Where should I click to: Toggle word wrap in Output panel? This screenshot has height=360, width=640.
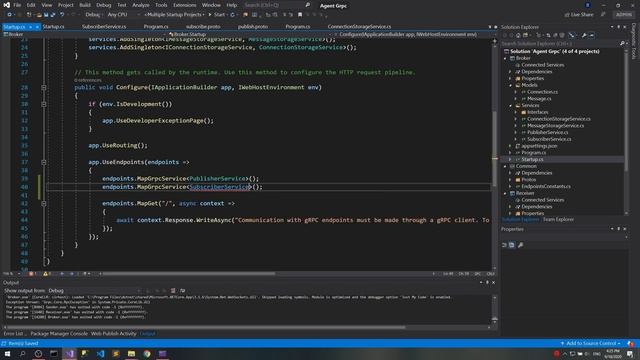[182, 291]
